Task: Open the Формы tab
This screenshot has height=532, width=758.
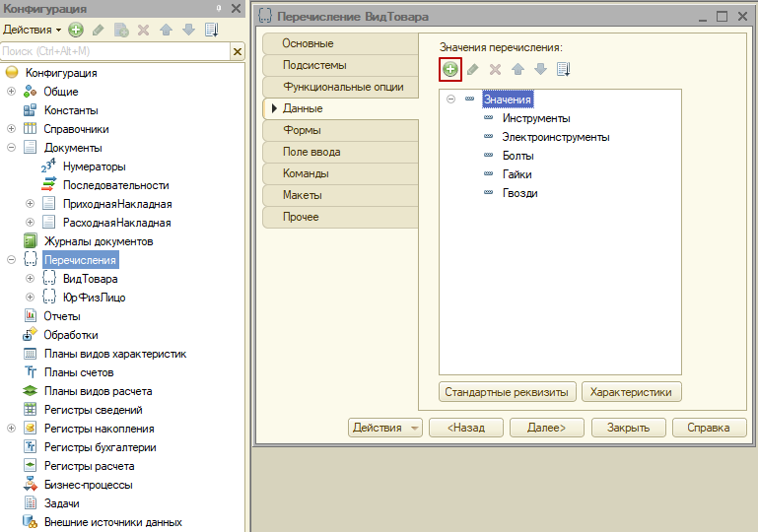Action: [340, 130]
